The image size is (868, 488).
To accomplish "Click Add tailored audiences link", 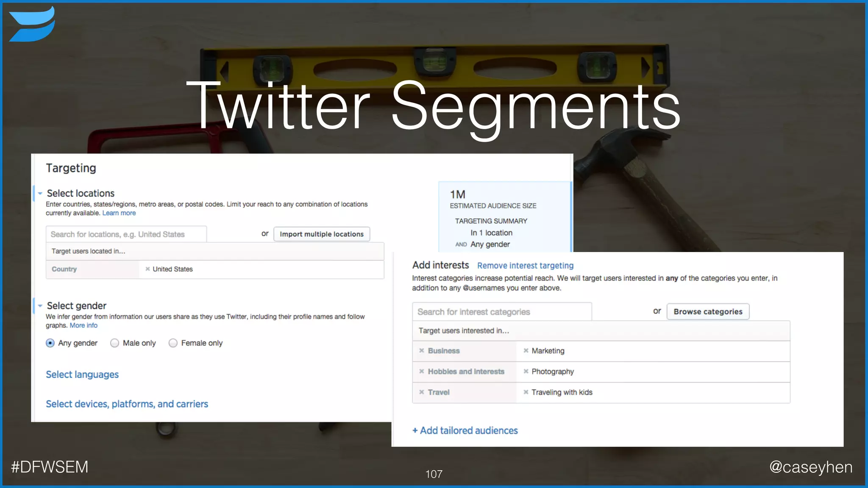I will (465, 430).
